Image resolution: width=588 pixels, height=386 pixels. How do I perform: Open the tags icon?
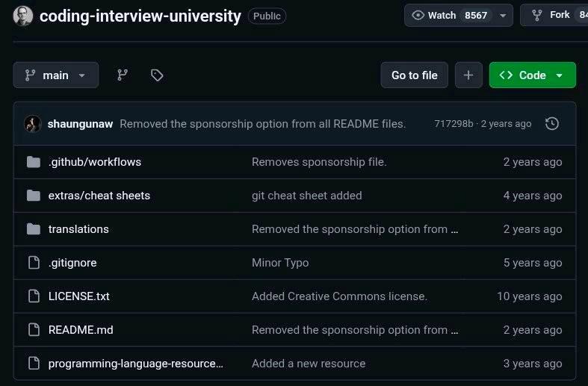(157, 75)
